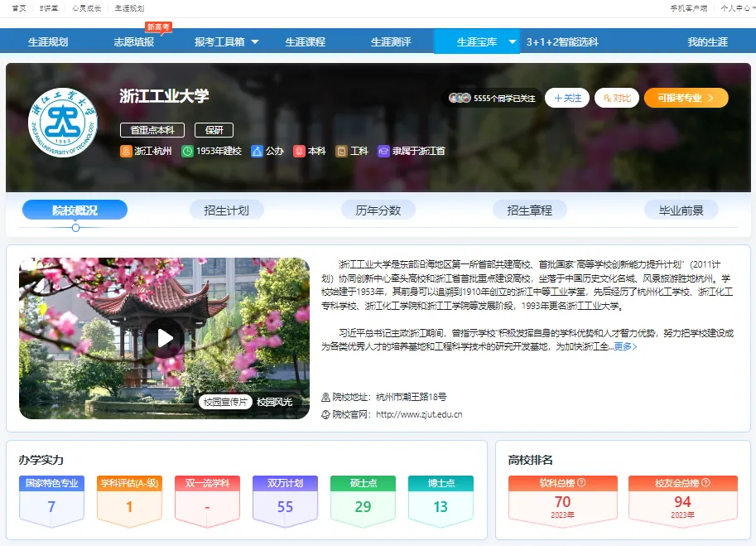The image size is (756, 546).
Task: Click the tab indicator marker under 院校概况
Action: [75, 228]
